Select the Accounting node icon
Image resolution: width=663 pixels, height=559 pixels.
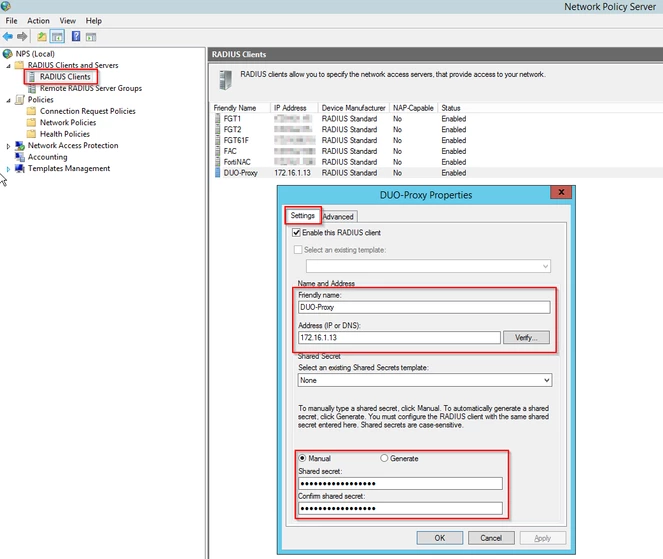click(20, 157)
